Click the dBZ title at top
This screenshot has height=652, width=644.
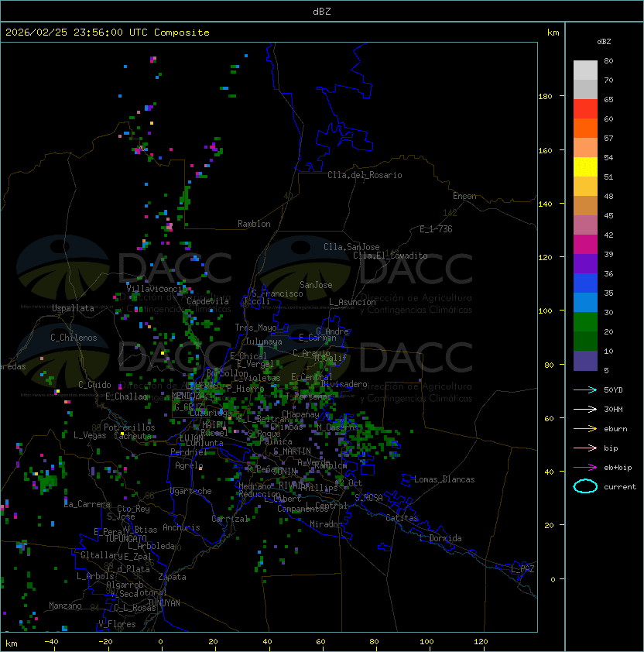tap(322, 11)
